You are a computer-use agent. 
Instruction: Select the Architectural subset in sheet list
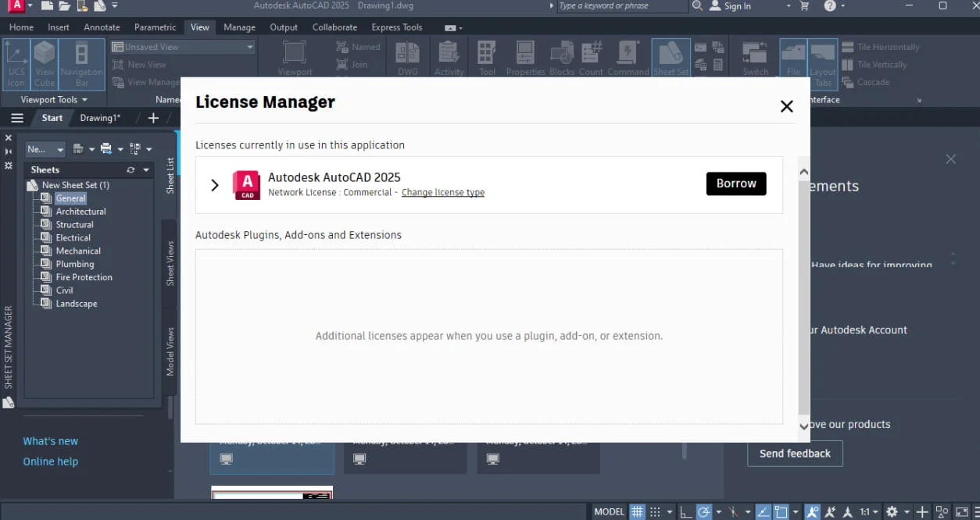80,212
